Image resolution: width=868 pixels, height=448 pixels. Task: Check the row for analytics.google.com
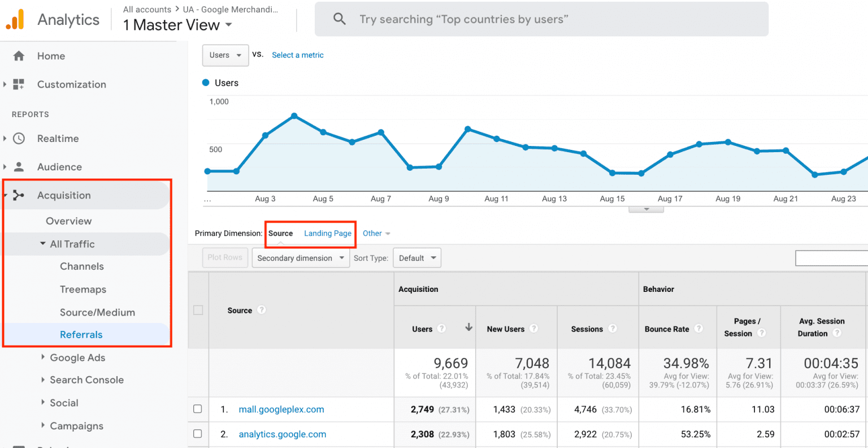point(198,434)
